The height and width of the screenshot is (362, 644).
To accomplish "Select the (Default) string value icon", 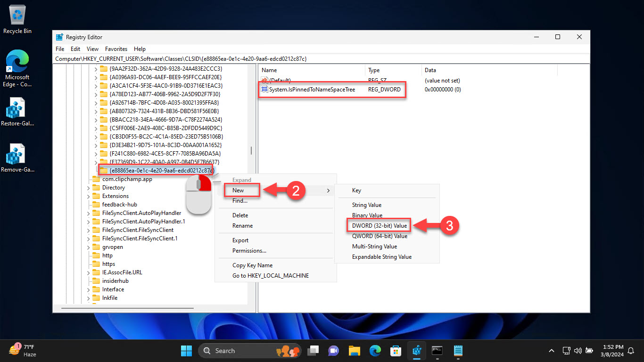I will [264, 81].
